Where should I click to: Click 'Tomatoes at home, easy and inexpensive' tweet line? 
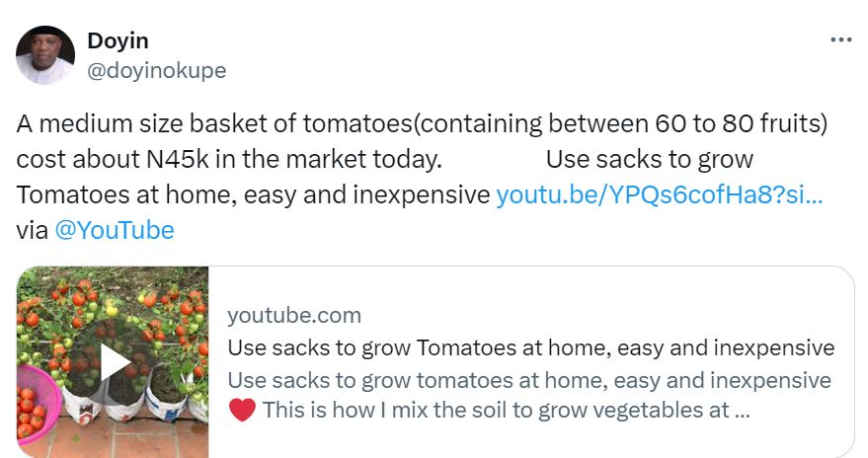coord(253,194)
